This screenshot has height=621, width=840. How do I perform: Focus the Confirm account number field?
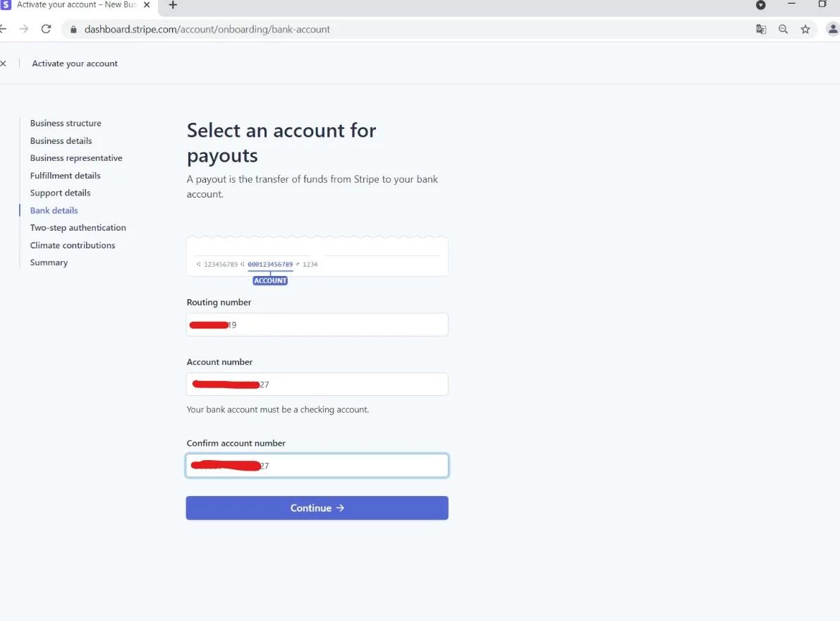click(353, 466)
